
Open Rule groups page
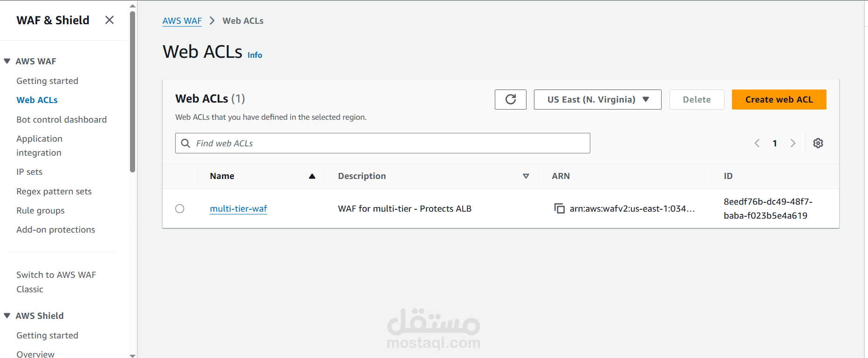point(41,210)
